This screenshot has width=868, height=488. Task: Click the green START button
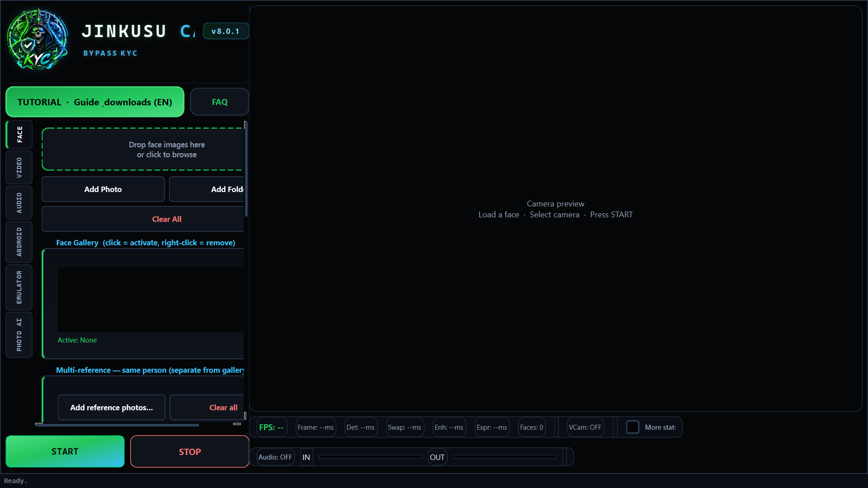pos(65,451)
